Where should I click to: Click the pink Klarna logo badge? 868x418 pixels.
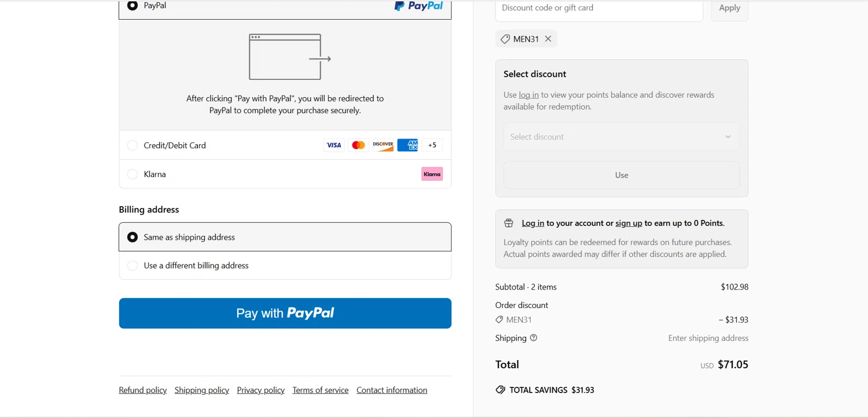432,174
